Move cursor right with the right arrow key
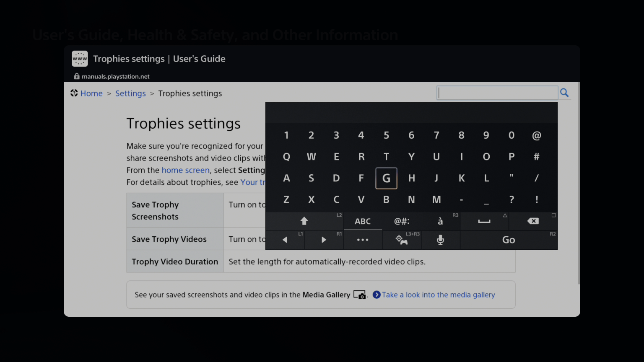Screen dimensions: 644x362 click(x=324, y=240)
